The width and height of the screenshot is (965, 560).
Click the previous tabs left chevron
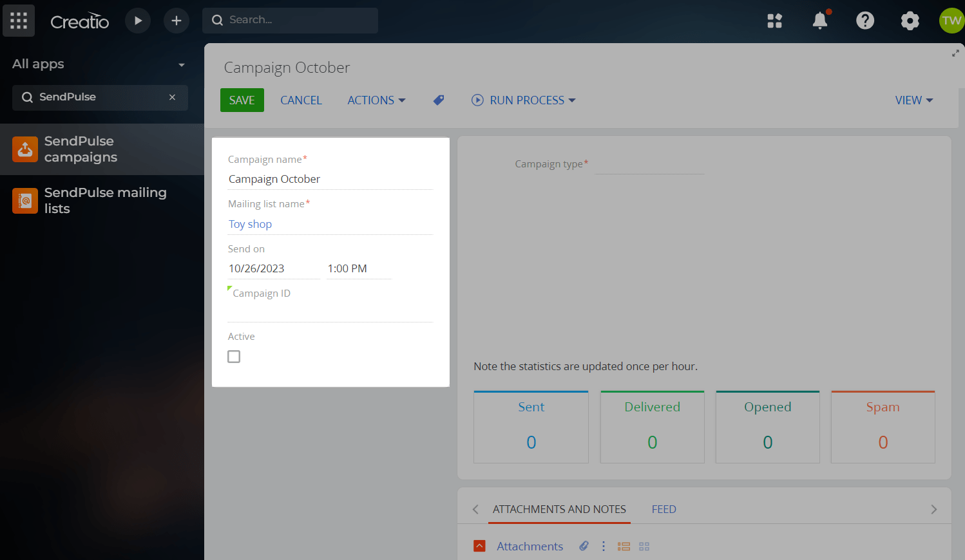tap(475, 510)
